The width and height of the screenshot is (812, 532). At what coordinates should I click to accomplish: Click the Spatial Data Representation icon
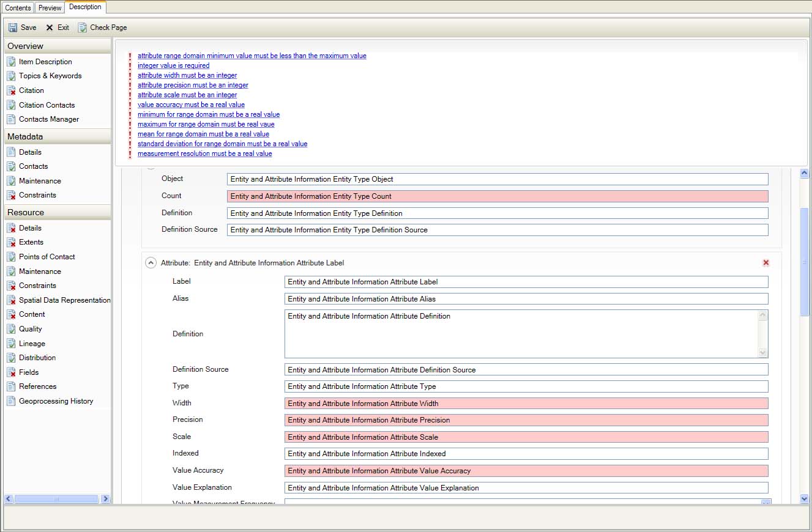pos(11,300)
